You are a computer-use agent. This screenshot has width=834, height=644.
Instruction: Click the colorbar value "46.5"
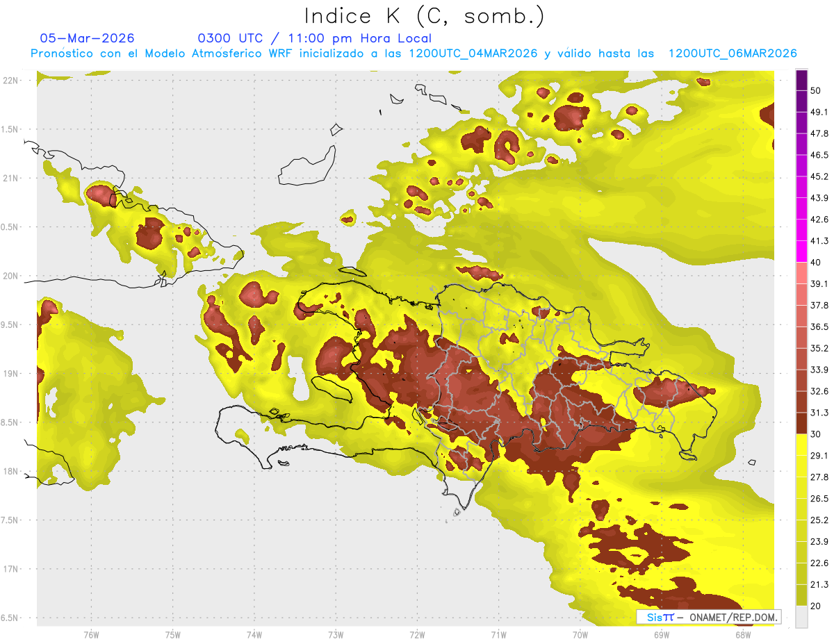(x=819, y=155)
